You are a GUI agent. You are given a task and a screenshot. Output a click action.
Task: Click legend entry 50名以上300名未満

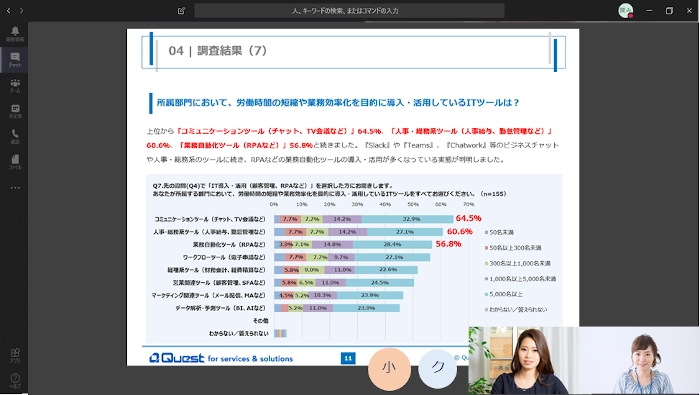(x=513, y=248)
